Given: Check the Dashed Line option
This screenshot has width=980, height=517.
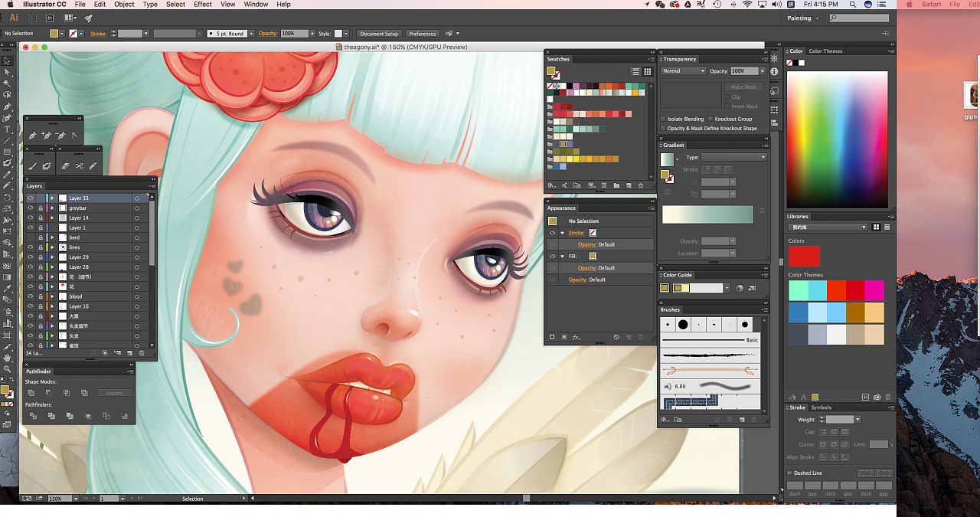Looking at the screenshot, I should point(790,473).
